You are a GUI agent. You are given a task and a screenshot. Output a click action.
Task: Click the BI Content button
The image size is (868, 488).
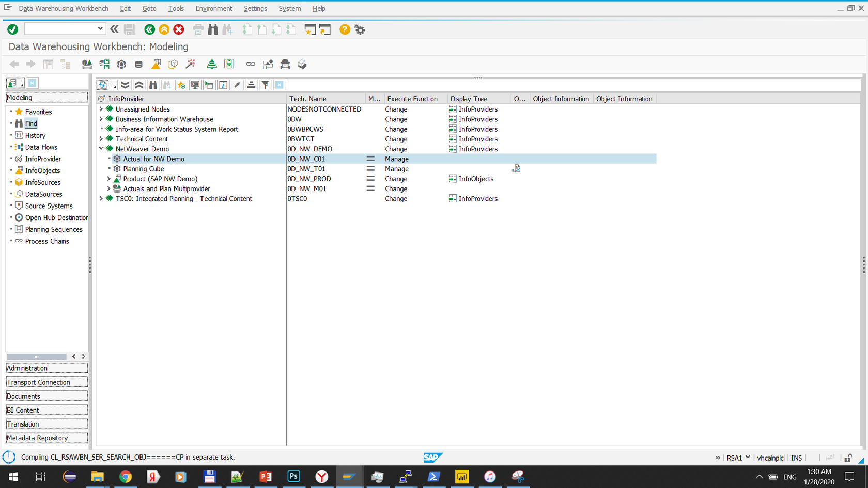[47, 410]
